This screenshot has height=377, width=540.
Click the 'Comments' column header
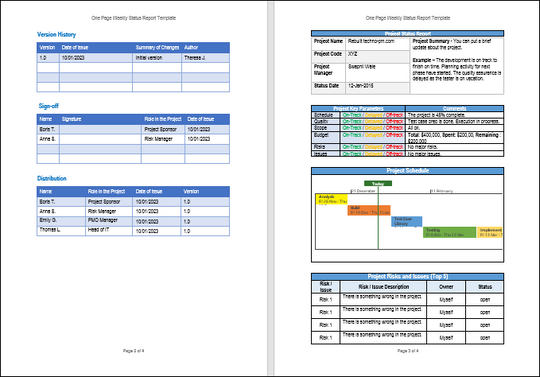(455, 108)
